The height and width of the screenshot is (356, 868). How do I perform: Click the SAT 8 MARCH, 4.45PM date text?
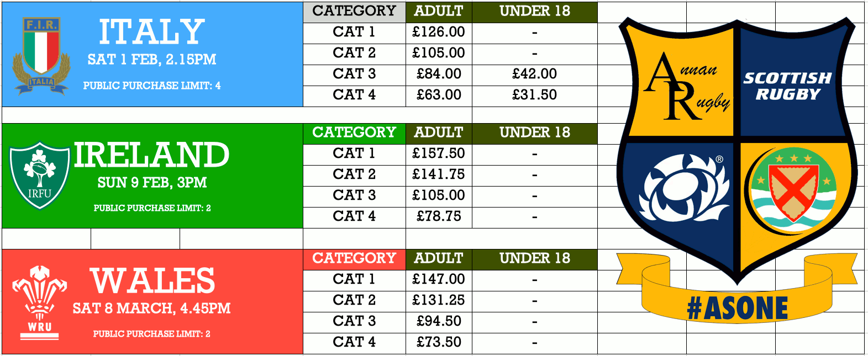151,309
